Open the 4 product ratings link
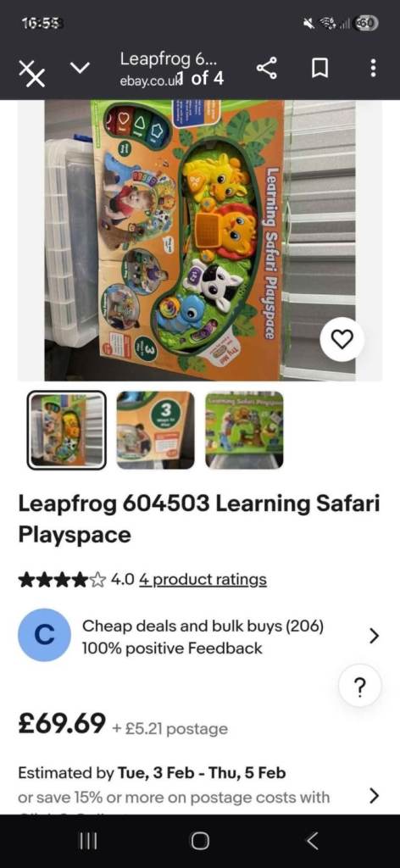This screenshot has height=868, width=400. pos(203,580)
